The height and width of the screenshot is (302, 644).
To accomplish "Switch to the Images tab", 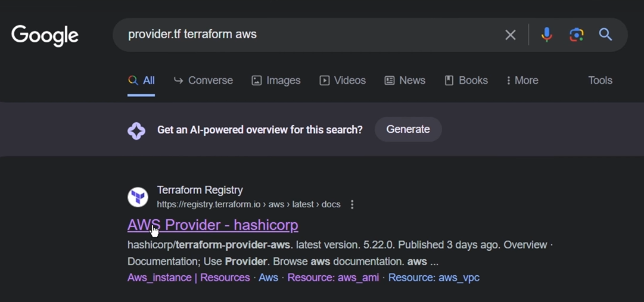I will [x=276, y=80].
